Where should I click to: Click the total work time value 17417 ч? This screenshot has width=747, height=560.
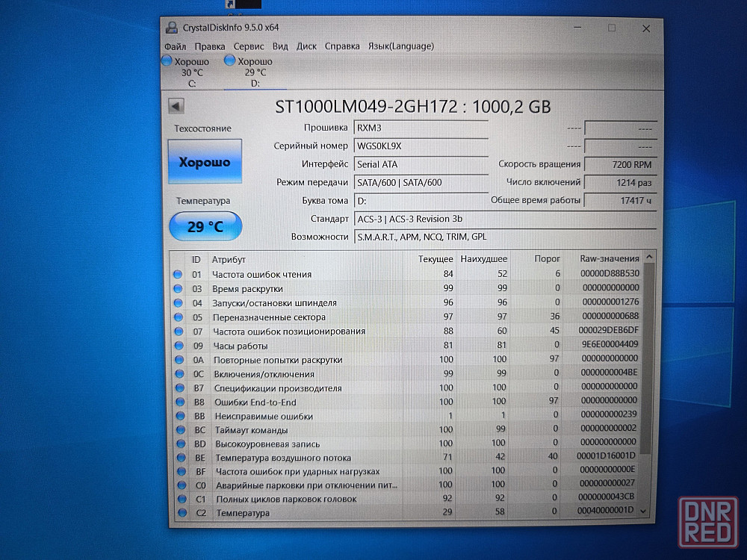tap(620, 200)
